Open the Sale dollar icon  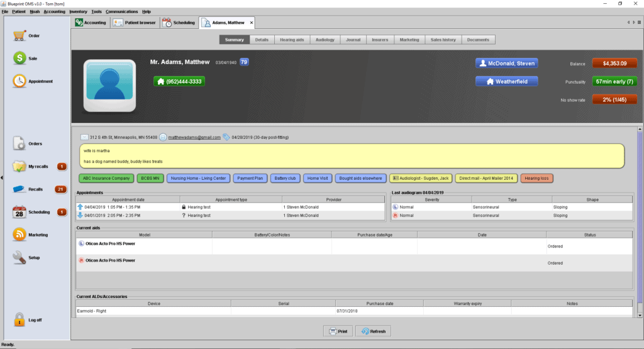pyautogui.click(x=19, y=58)
